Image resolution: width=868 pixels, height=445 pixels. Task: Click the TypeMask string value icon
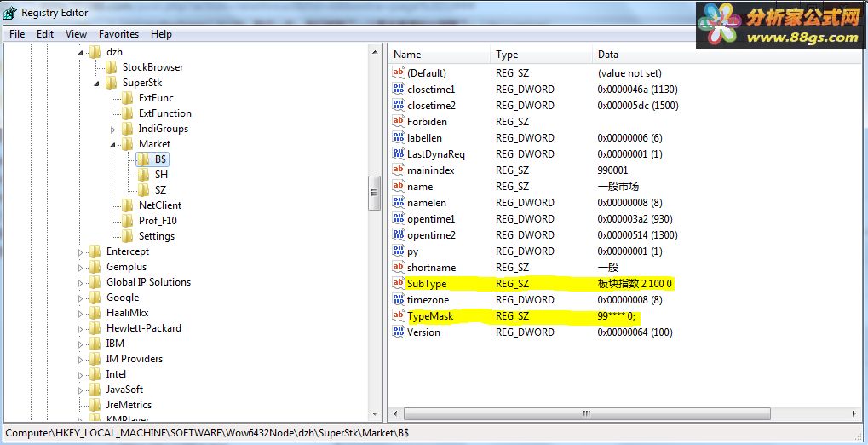[398, 316]
